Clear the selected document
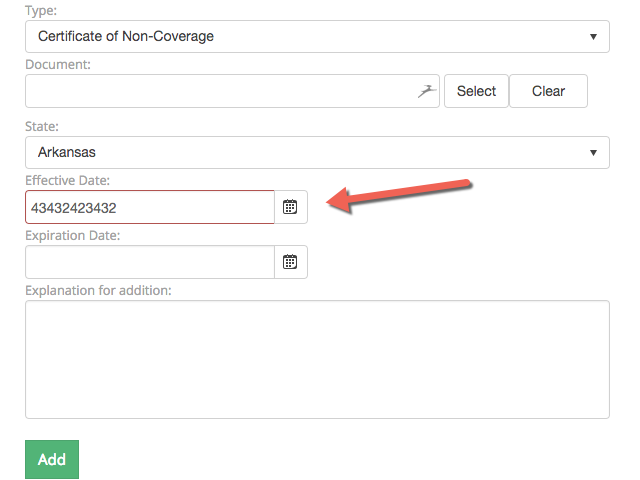640x480 pixels. click(x=548, y=91)
